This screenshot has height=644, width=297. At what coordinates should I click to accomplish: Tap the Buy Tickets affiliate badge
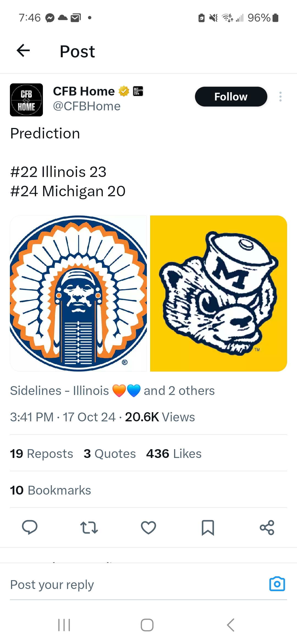(138, 91)
